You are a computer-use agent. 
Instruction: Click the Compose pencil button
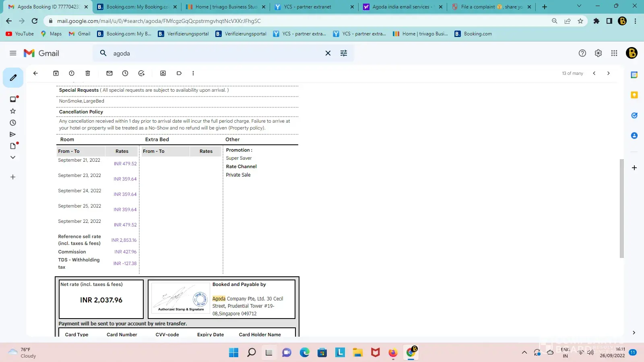tap(13, 78)
